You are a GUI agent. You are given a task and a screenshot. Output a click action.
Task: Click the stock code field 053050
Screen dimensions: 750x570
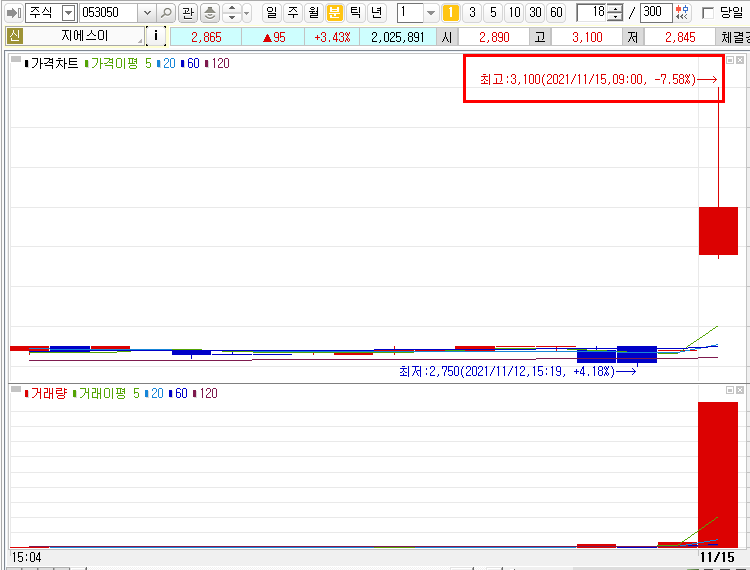(108, 12)
